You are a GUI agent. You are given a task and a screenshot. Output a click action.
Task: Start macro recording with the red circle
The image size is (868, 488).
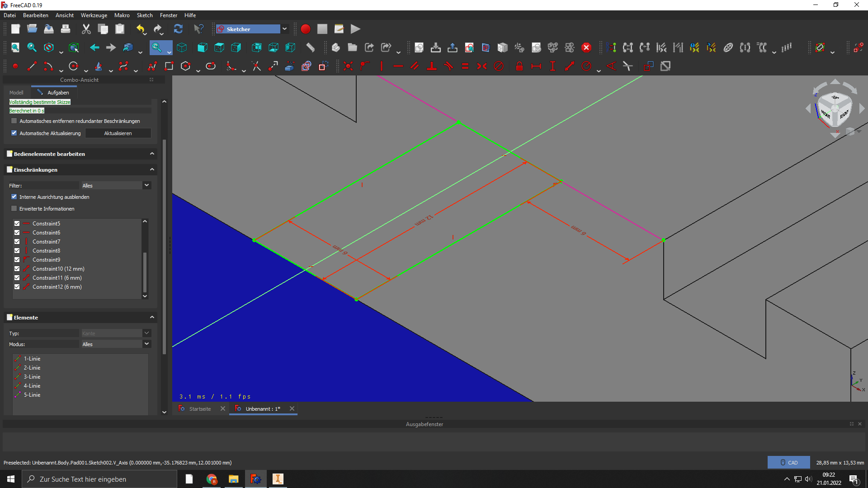[306, 29]
